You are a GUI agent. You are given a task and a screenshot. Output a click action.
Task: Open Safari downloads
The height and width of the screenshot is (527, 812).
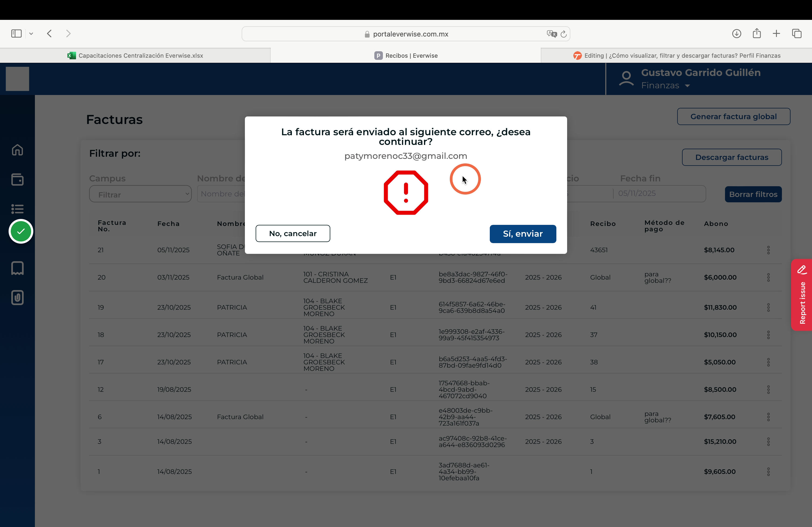click(x=737, y=33)
